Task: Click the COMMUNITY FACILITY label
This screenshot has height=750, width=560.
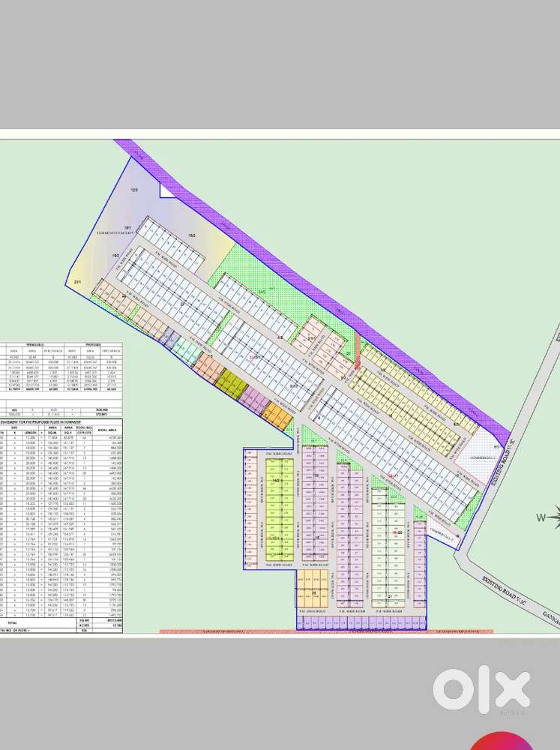Action: point(115,233)
